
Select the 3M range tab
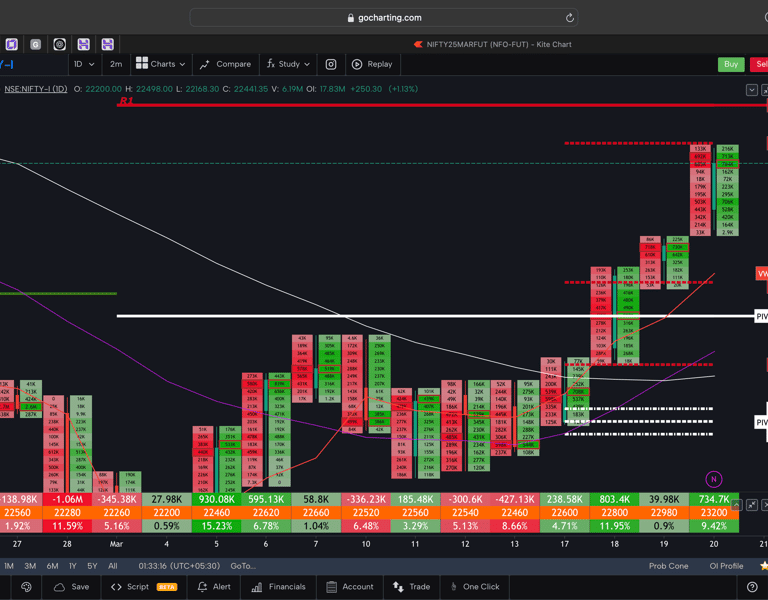30,566
